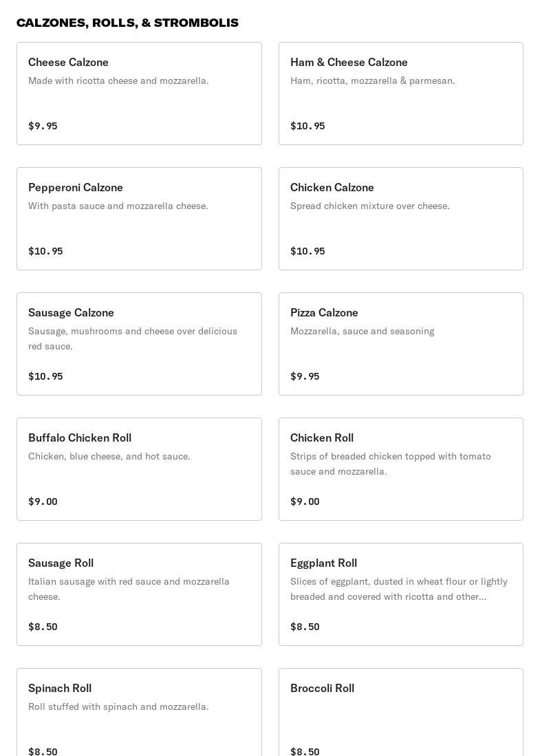
Task: Choose the Broccoli Roll item
Action: (x=400, y=712)
